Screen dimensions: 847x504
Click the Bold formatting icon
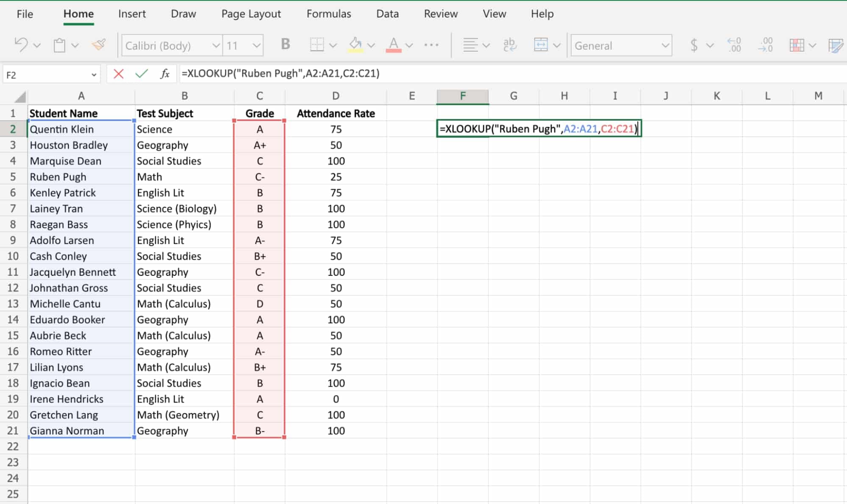[285, 45]
